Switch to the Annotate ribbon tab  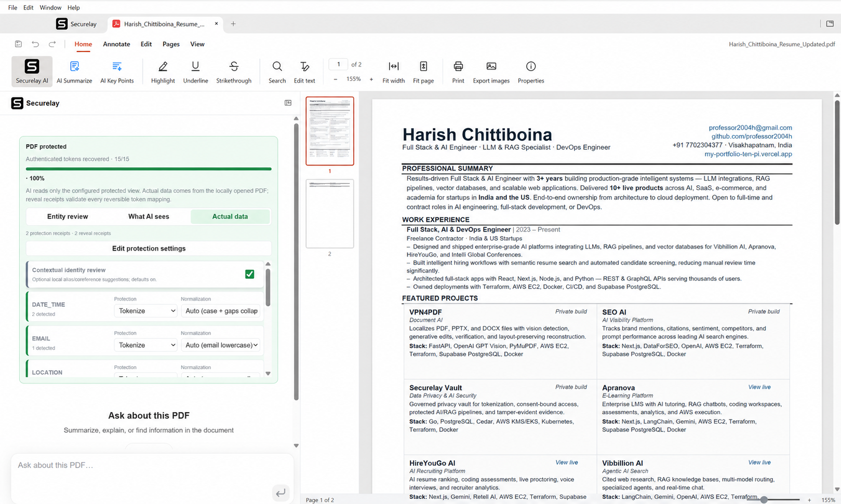point(116,44)
